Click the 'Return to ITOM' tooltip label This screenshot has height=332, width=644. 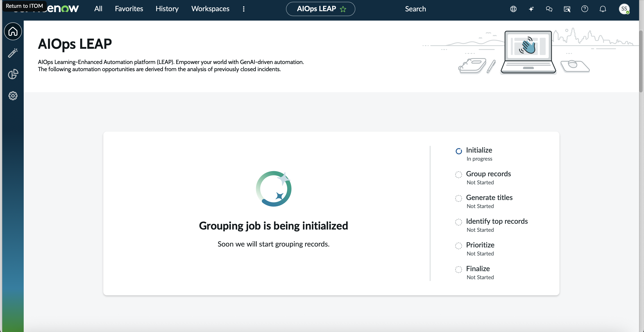[x=25, y=6]
